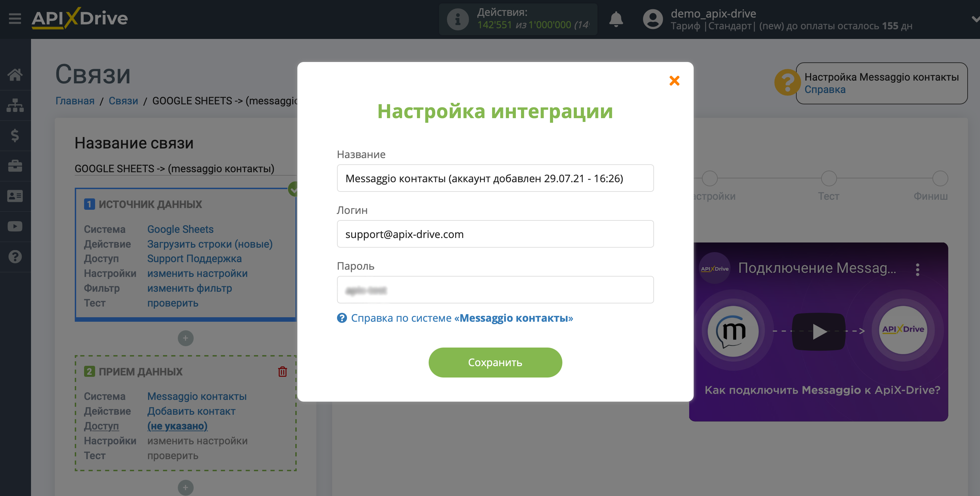Click the Название input field
The width and height of the screenshot is (980, 496).
495,178
